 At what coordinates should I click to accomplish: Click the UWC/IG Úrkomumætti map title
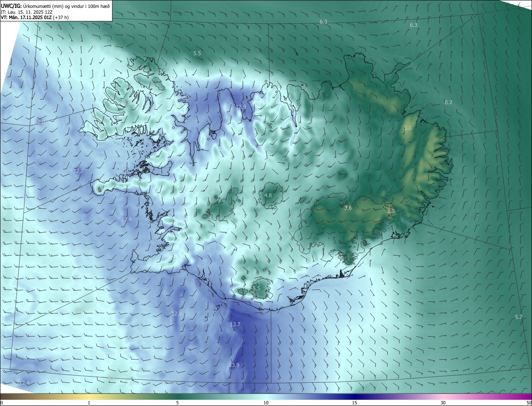[x=55, y=6]
